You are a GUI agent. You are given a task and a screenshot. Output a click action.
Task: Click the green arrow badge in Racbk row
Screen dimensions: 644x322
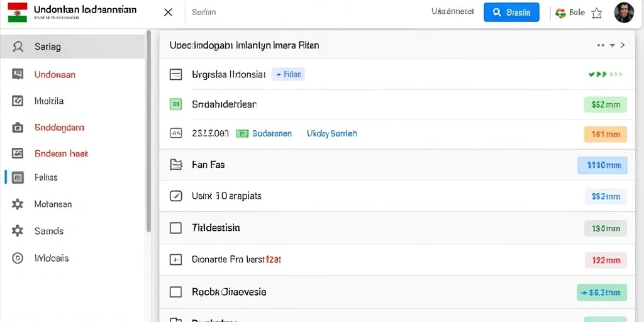pos(602,292)
